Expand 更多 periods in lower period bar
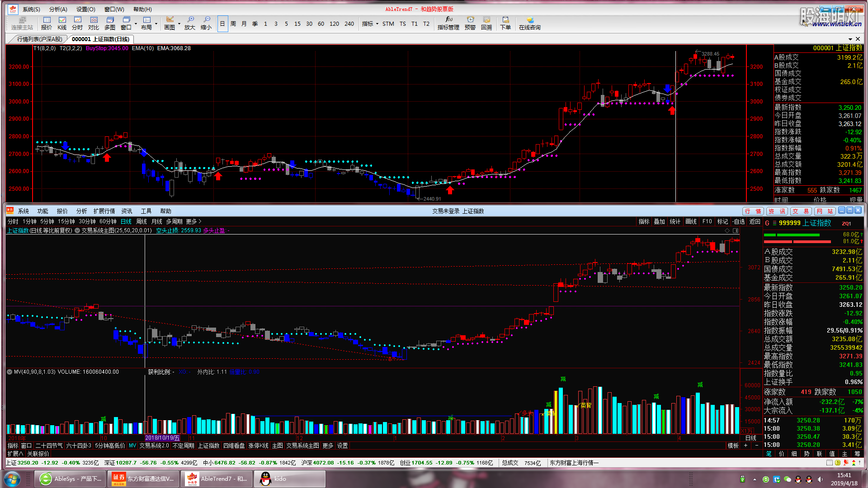This screenshot has height=488, width=868. pyautogui.click(x=193, y=221)
